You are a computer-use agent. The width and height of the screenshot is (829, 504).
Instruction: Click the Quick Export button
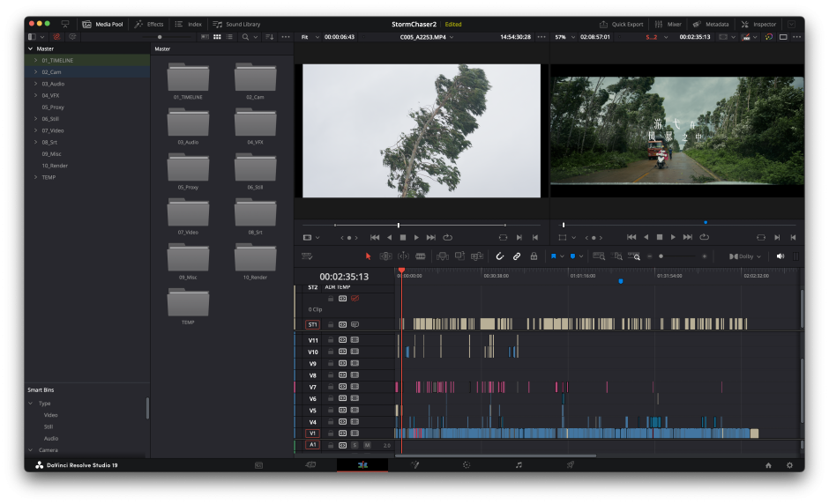[x=621, y=25]
